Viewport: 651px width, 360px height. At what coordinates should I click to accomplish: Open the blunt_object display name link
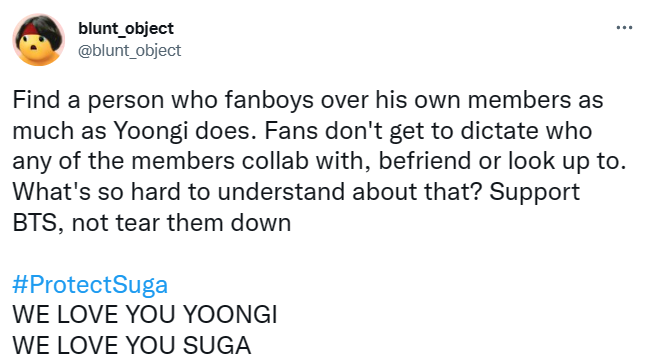(126, 28)
